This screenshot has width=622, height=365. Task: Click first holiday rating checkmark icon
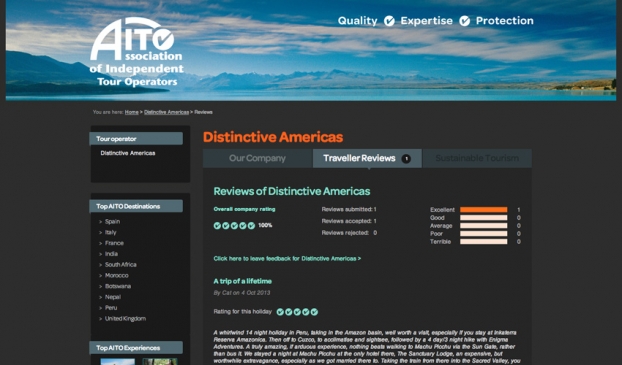pyautogui.click(x=280, y=312)
